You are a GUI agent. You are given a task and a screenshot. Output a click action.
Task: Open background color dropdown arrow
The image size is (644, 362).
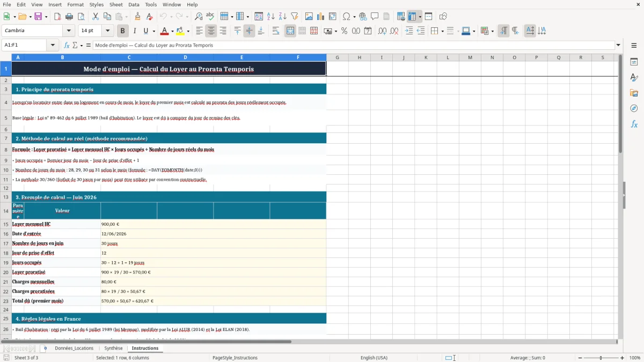188,31
